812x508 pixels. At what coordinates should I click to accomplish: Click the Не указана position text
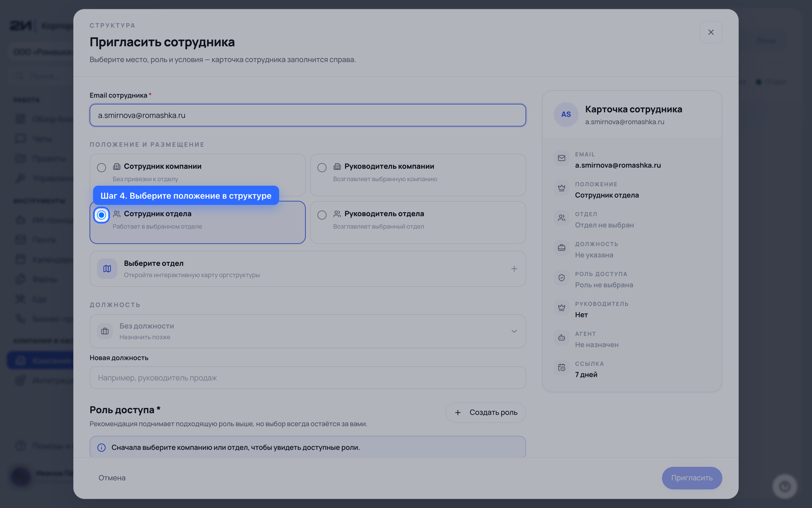594,255
